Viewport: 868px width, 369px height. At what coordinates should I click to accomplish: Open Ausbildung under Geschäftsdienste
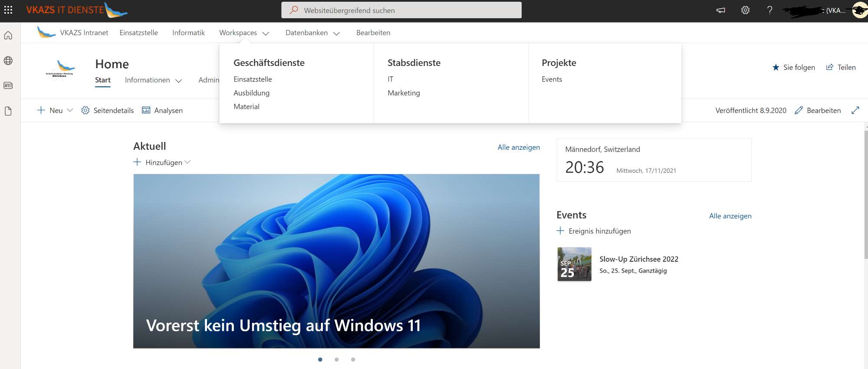point(251,93)
